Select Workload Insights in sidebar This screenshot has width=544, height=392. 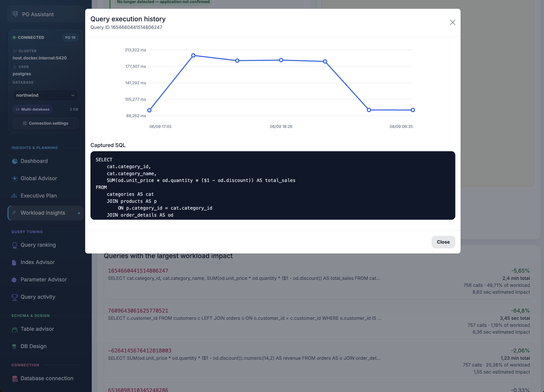point(45,213)
